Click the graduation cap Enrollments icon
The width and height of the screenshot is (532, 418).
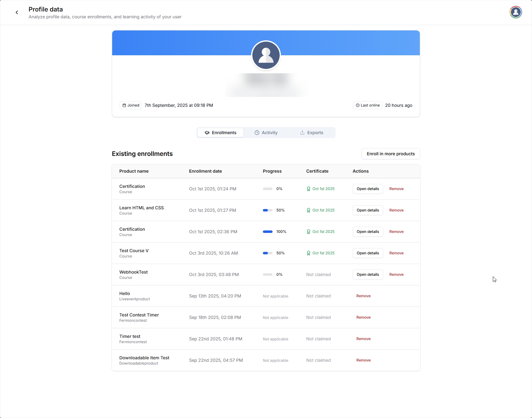tap(207, 133)
